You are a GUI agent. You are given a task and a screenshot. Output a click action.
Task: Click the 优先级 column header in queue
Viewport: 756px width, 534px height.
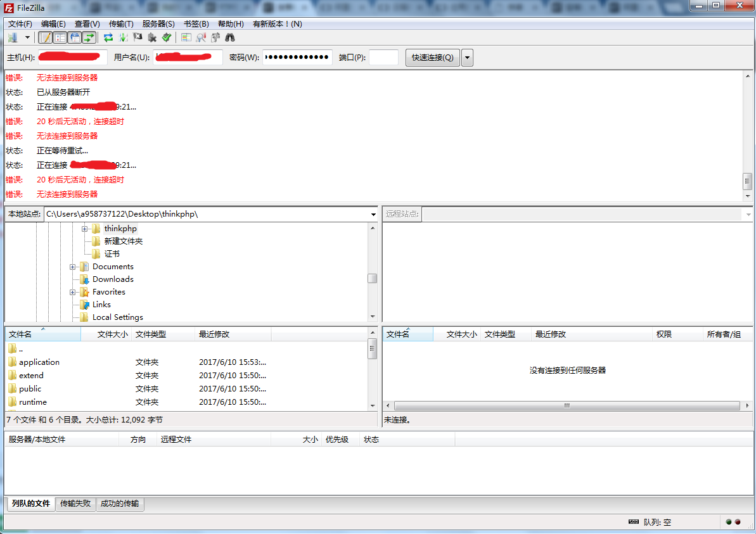340,440
